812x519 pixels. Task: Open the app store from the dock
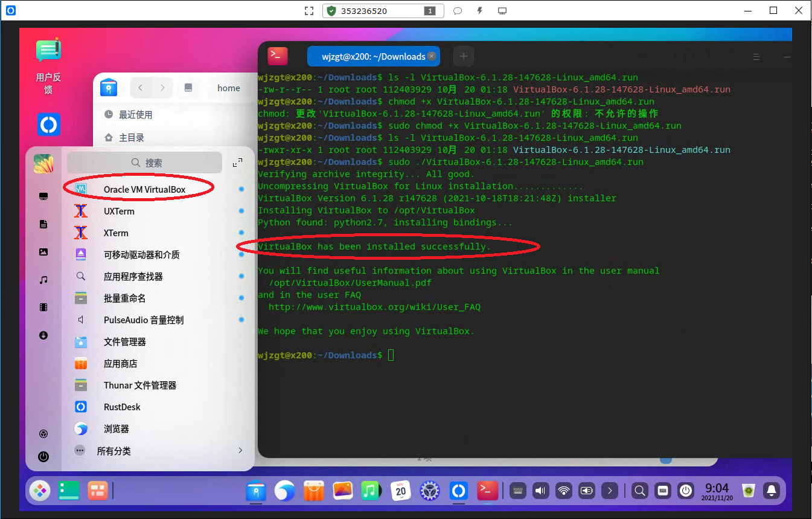(x=314, y=491)
